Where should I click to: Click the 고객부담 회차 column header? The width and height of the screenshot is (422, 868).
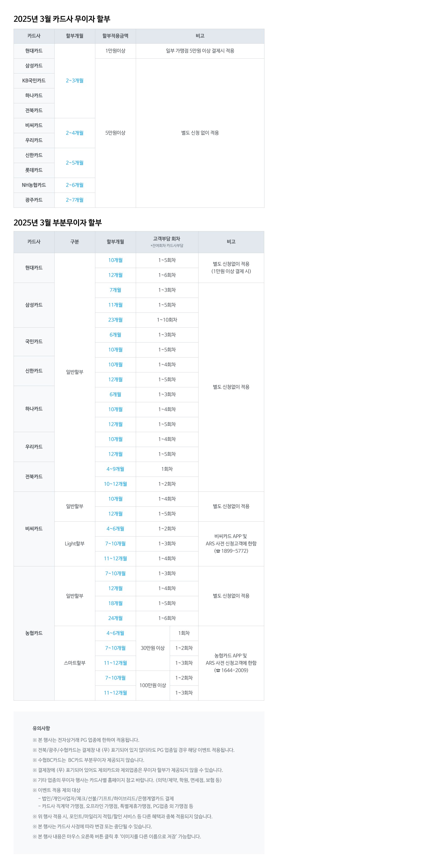[167, 239]
